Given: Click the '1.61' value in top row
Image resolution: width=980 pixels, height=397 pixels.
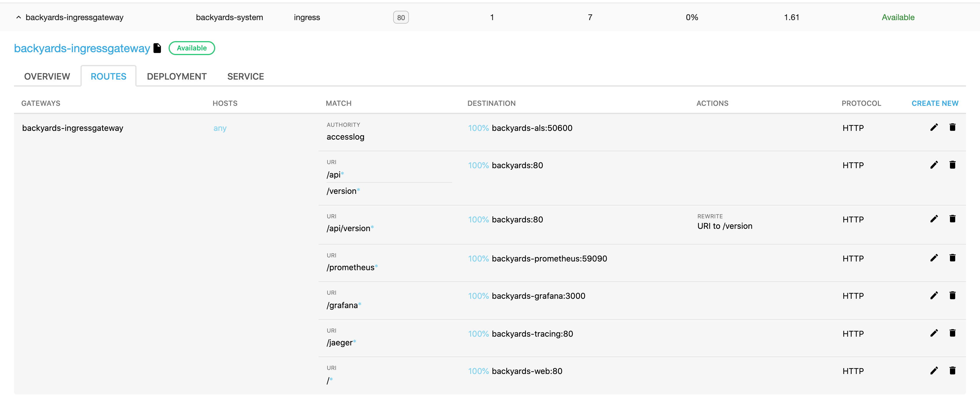Looking at the screenshot, I should tap(791, 17).
